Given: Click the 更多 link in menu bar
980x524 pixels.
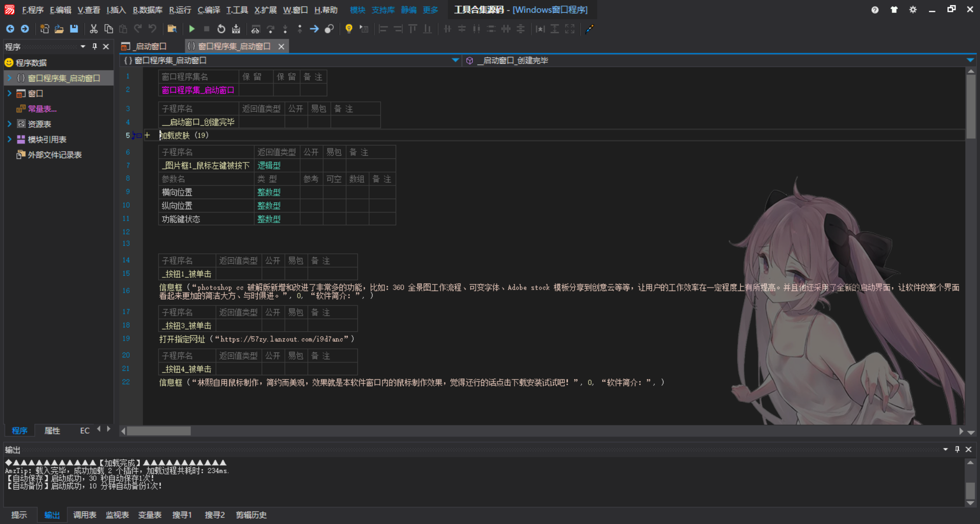Looking at the screenshot, I should coord(430,10).
